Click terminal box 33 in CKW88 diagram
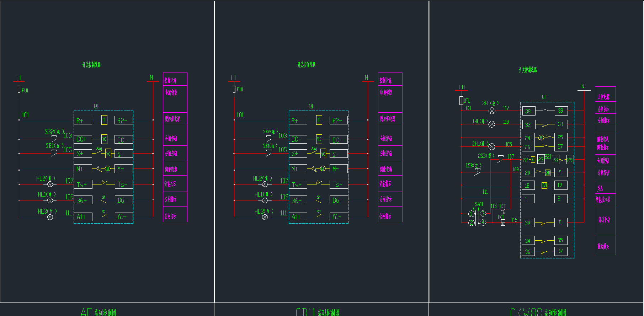Image resolution: width=644 pixels, height=316 pixels. (x=561, y=124)
